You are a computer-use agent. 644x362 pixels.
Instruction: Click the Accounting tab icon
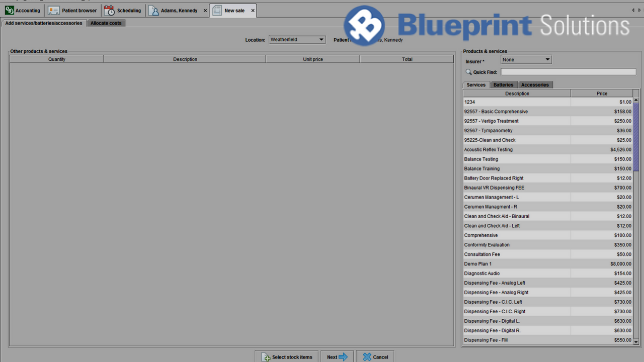coord(9,11)
